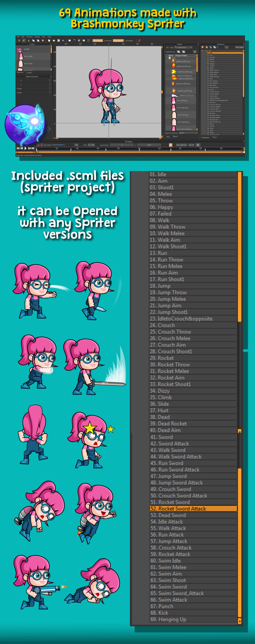Click the Undo arrow icon in toolbar
This screenshot has width=255, height=644.
pos(19,40)
